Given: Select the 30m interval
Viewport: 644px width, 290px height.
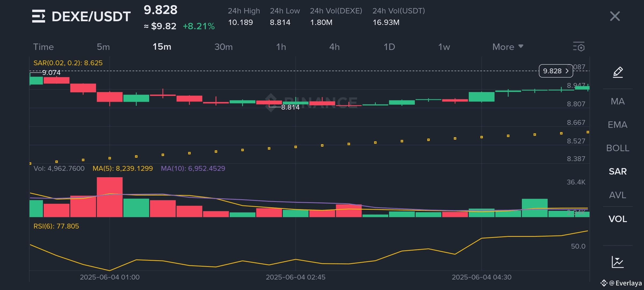Looking at the screenshot, I should [x=224, y=47].
